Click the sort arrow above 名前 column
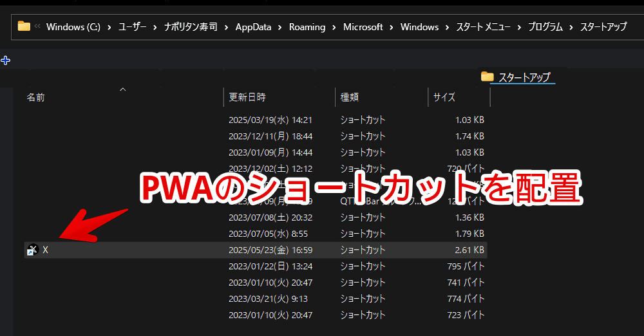The image size is (644, 336). coord(123,89)
